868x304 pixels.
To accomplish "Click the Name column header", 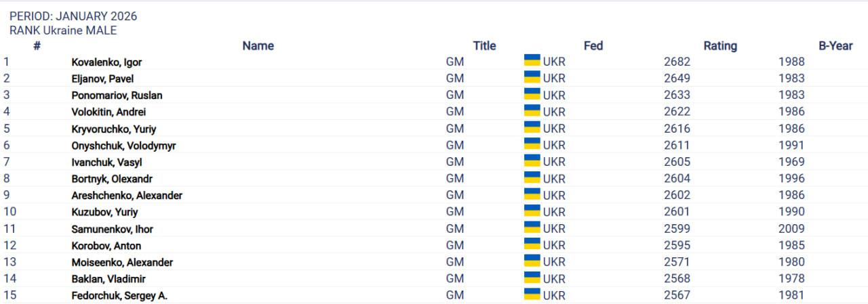I will 258,46.
